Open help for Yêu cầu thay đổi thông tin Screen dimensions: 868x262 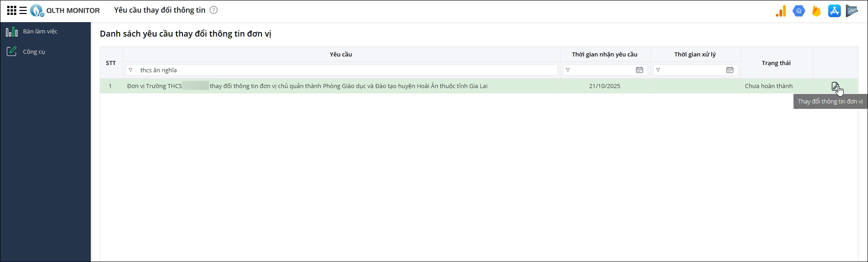(214, 10)
